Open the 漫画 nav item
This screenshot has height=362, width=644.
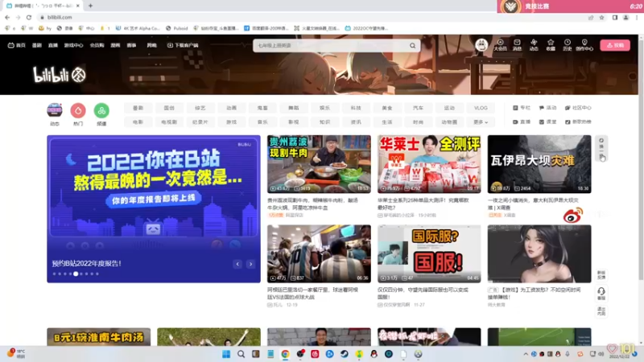click(115, 45)
